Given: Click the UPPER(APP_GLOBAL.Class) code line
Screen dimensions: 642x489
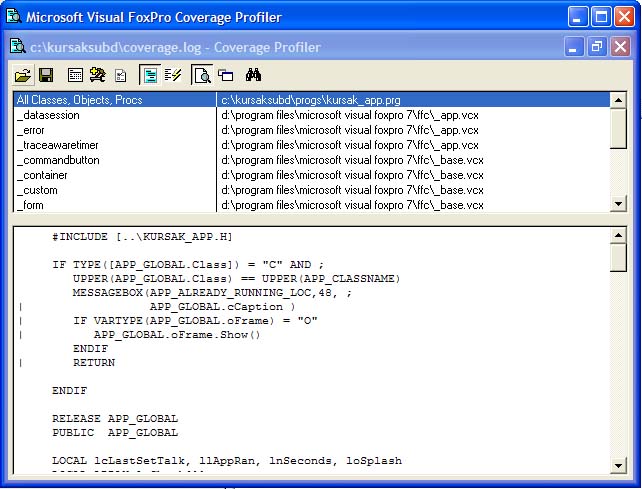Looking at the screenshot, I should pyautogui.click(x=236, y=278).
